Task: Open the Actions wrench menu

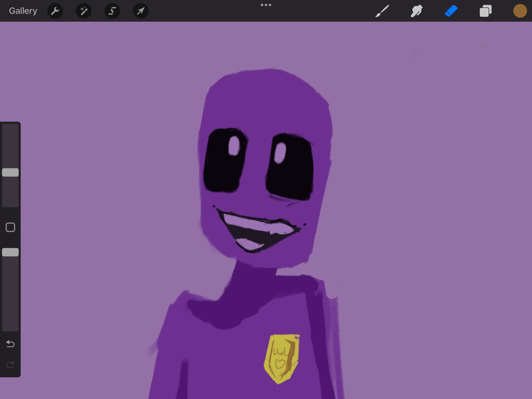Action: tap(55, 11)
